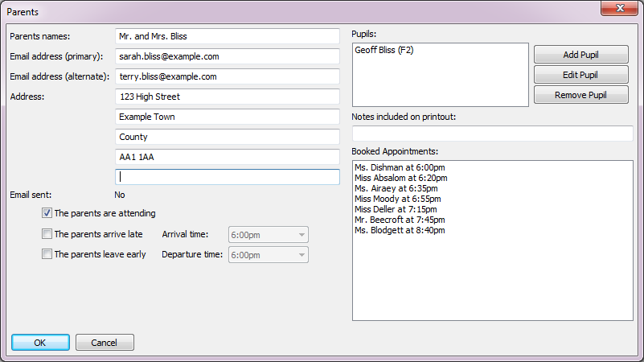
Task: Select Ms. Airaey at 6:35pm appointment
Action: click(396, 188)
